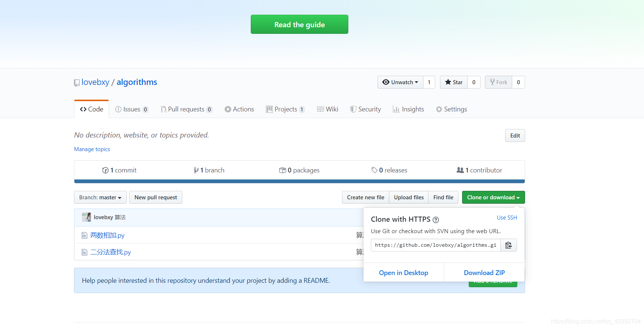The height and width of the screenshot is (328, 644).
Task: Open the file 两数相加.py
Action: coord(108,235)
